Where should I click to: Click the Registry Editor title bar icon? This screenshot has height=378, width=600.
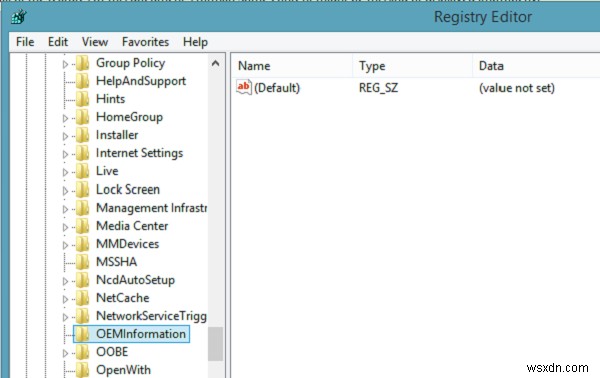click(18, 17)
